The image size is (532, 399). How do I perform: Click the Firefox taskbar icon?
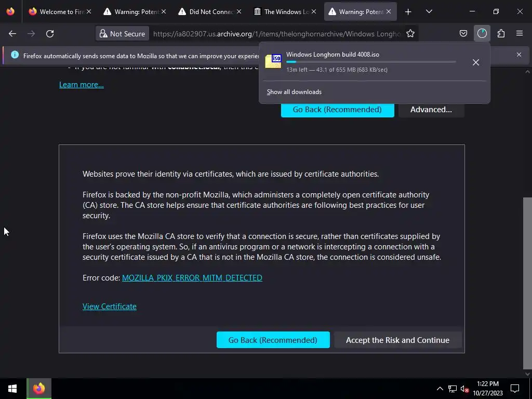39,389
